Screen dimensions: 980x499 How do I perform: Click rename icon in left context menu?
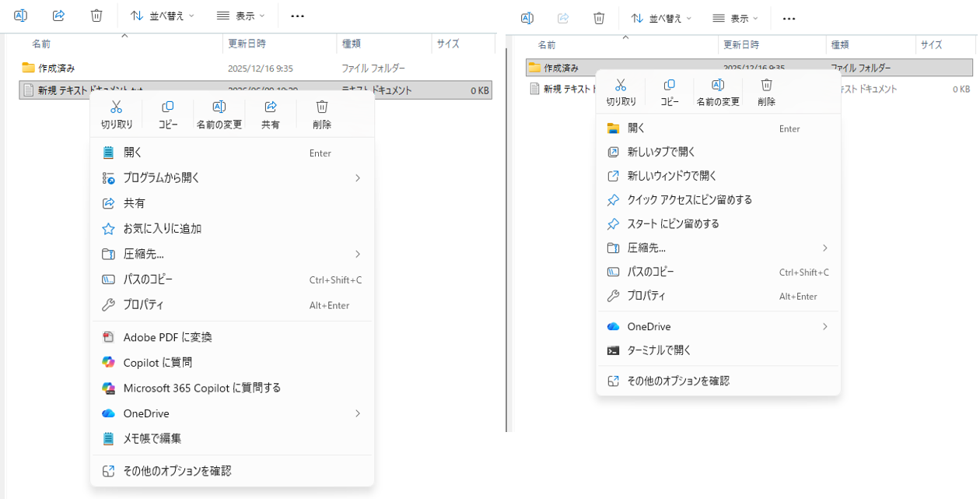(219, 107)
